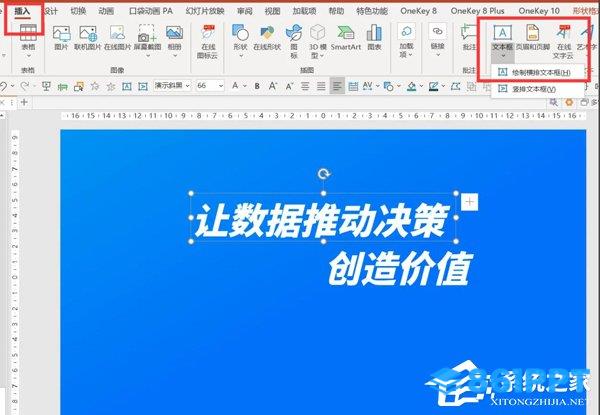
Task: Open the arrow next to Undo
Action: [x=13, y=86]
